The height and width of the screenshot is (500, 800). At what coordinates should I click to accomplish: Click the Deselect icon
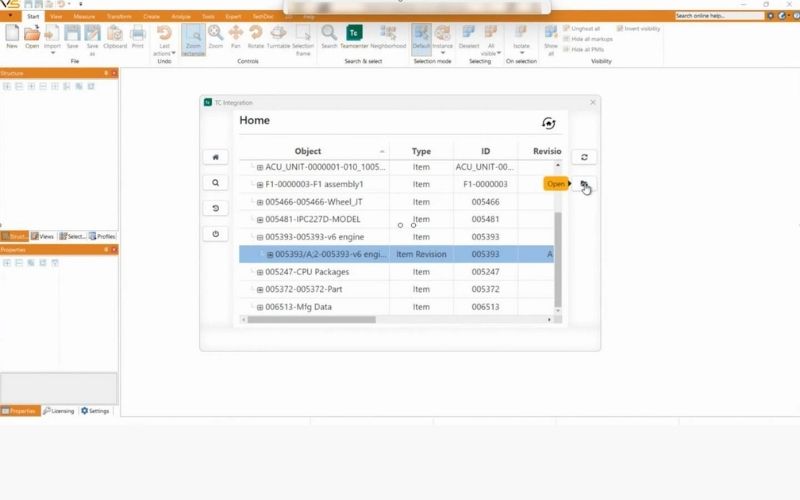[x=468, y=34]
